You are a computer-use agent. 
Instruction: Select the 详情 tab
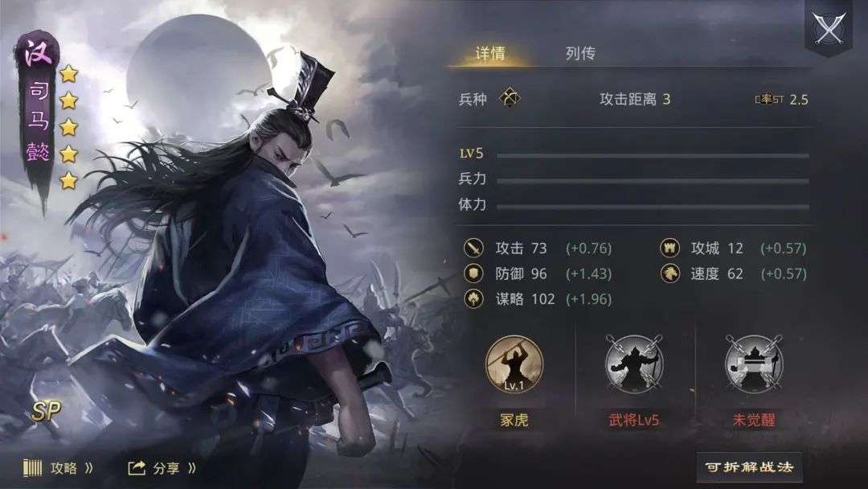(x=490, y=53)
